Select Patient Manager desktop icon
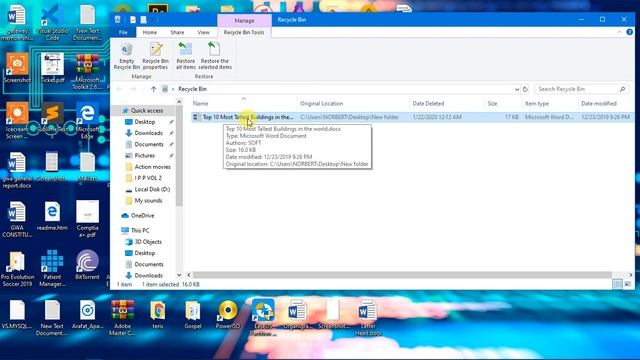 52,269
